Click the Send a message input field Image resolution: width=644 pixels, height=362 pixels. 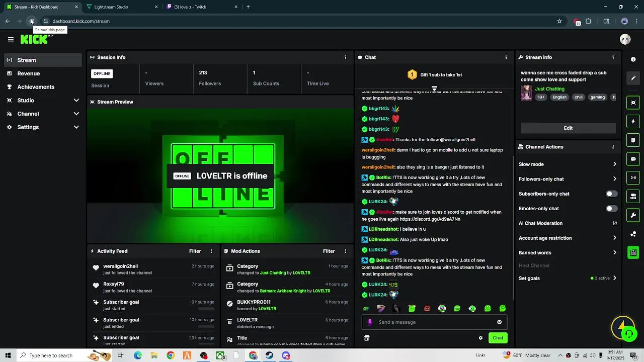tap(434, 322)
